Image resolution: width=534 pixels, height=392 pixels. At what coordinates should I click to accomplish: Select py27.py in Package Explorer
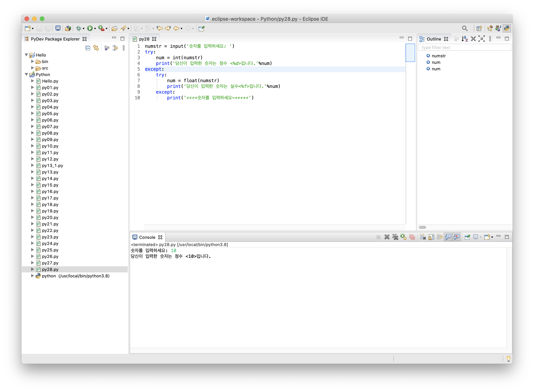(50, 263)
